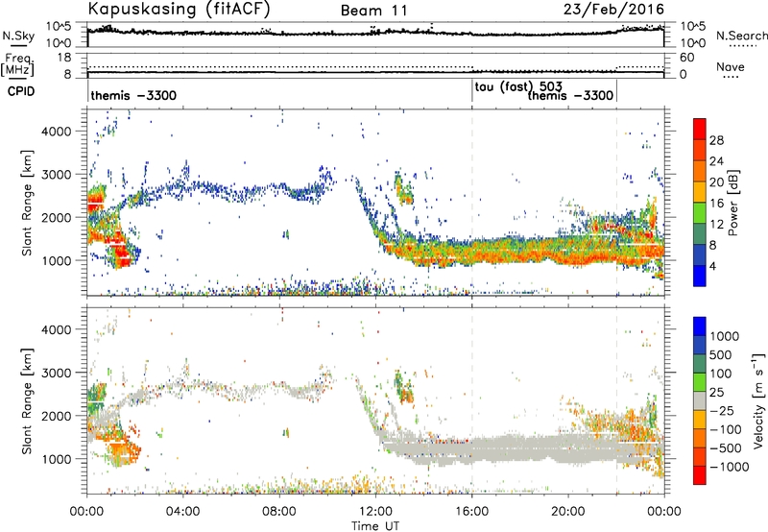Click the '500' label on Velocity colorbar
The height and width of the screenshot is (532, 768).
pyautogui.click(x=723, y=354)
